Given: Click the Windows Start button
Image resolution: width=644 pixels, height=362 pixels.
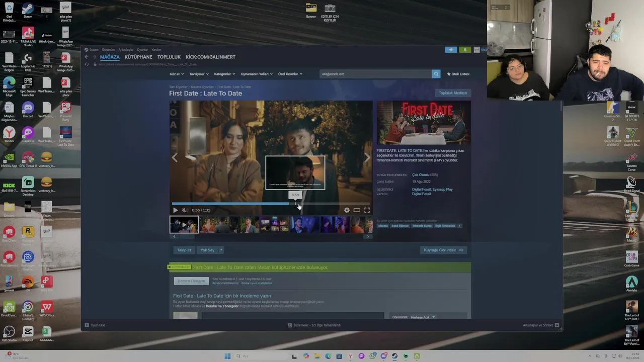Looking at the screenshot, I should (x=227, y=356).
